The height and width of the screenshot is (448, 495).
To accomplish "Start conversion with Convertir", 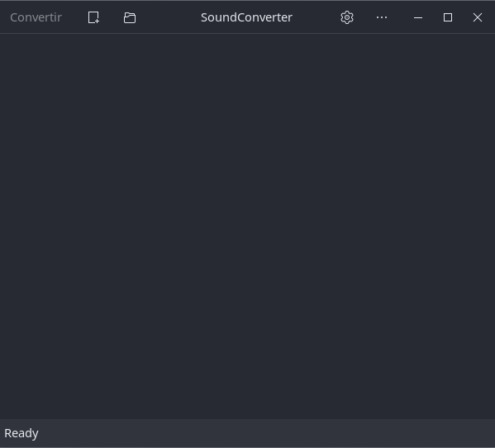I will (x=36, y=17).
